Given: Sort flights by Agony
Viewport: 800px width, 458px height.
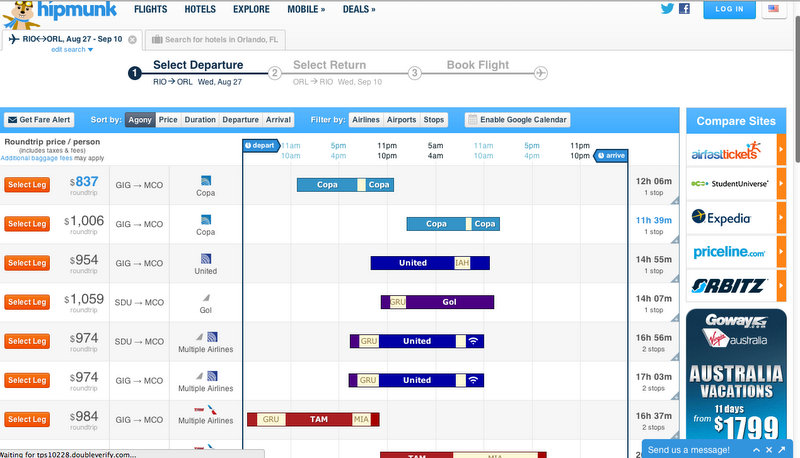Looking at the screenshot, I should [140, 120].
